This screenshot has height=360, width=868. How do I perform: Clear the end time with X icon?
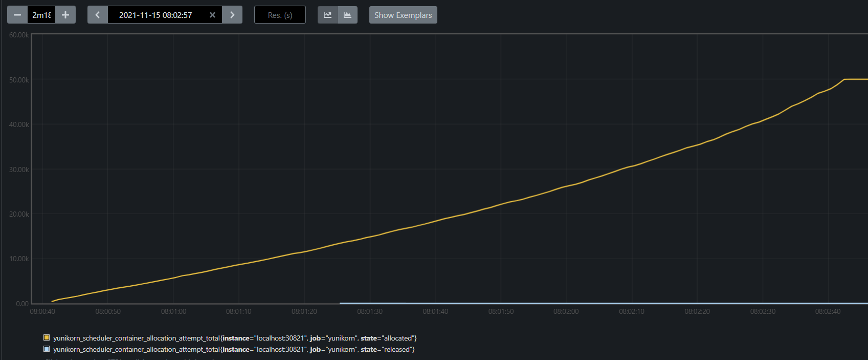(x=212, y=15)
